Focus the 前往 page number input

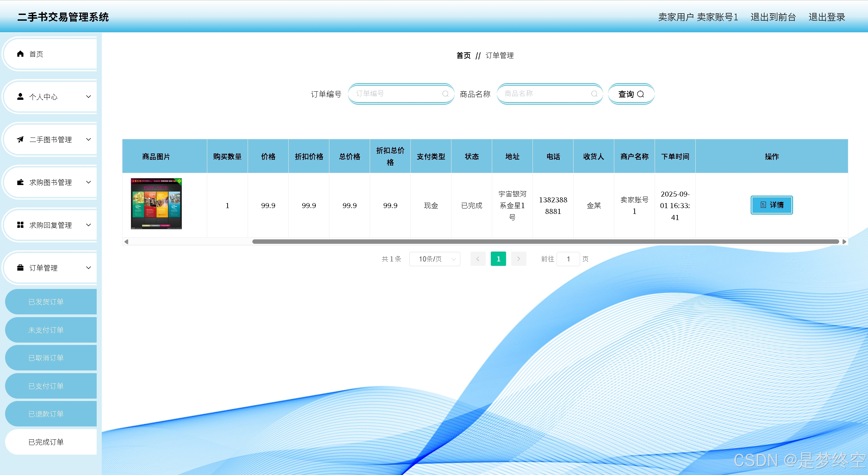tap(568, 259)
